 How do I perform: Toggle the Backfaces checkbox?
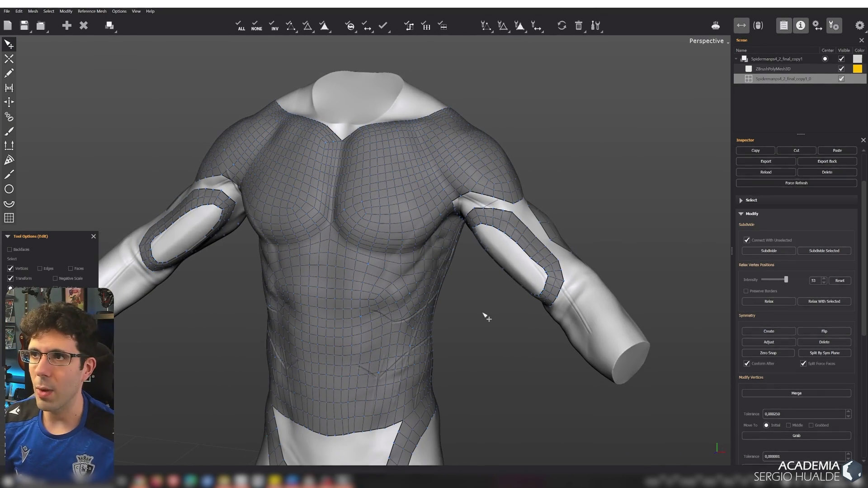(9, 249)
